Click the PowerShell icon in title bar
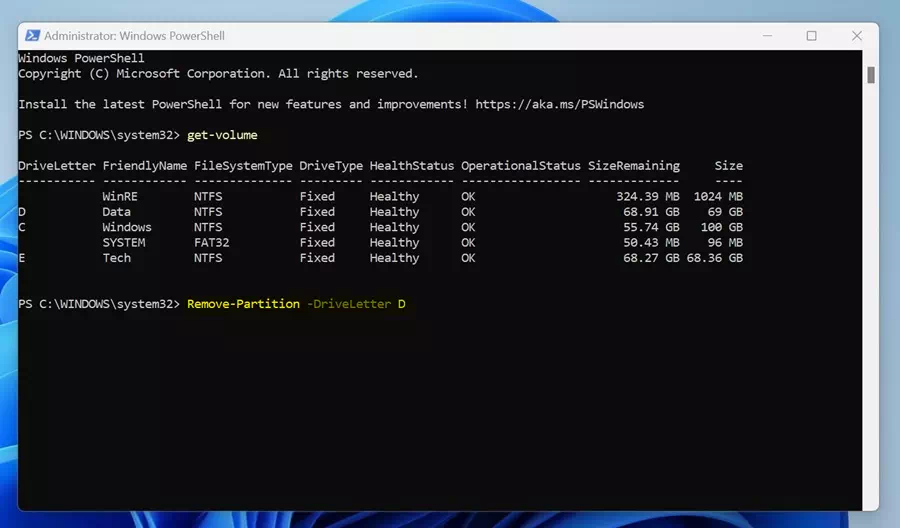This screenshot has height=528, width=900. (x=32, y=36)
